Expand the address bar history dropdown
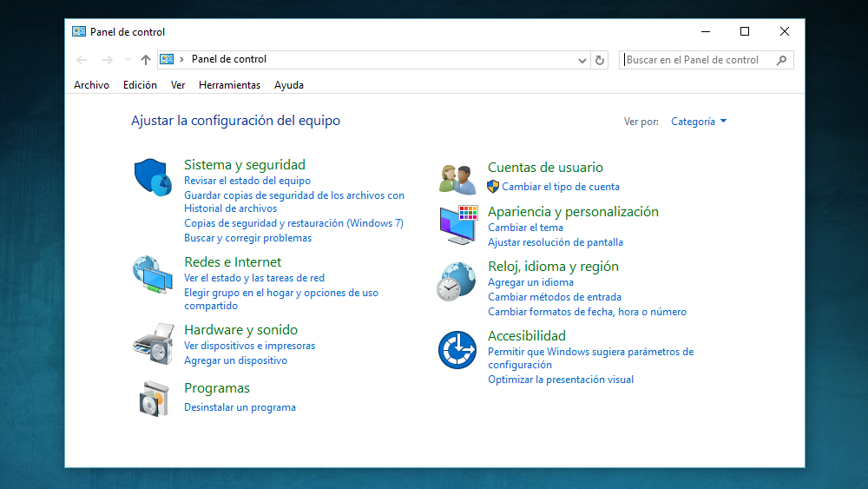This screenshot has height=489, width=868. [582, 60]
